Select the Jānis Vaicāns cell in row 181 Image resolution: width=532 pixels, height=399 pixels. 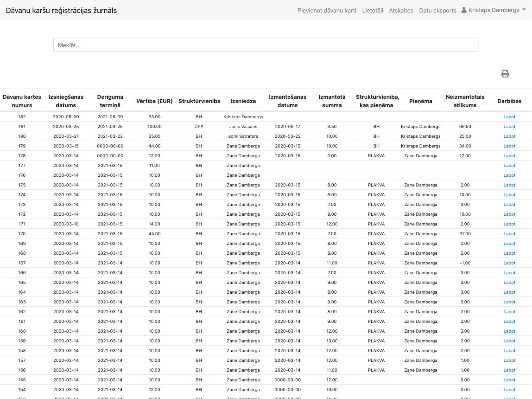pyautogui.click(x=243, y=127)
